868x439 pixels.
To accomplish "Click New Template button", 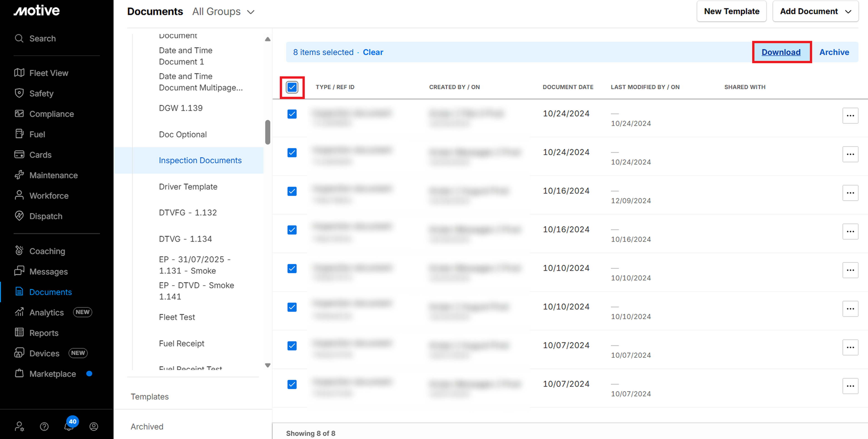I will point(731,11).
